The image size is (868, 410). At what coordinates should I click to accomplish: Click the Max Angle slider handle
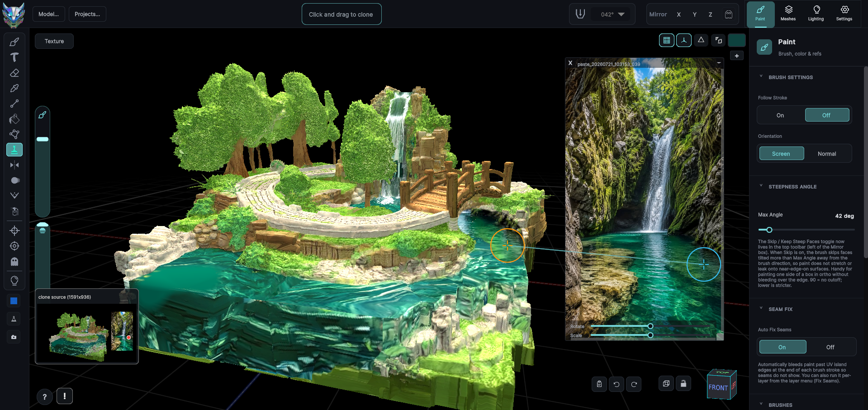coord(769,230)
